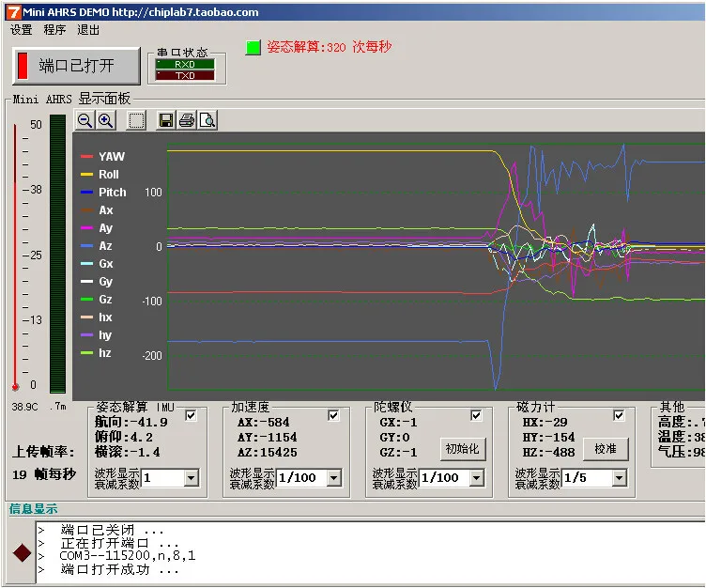Uncheck the IMU attitude display checkbox
This screenshot has height=588, width=706.
point(191,415)
